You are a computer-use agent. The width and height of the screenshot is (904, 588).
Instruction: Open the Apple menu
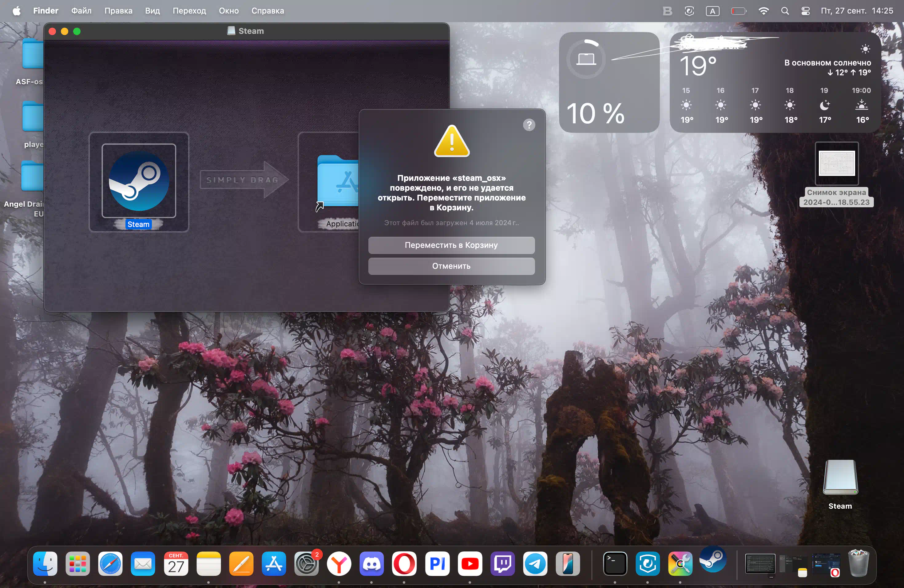click(x=16, y=11)
